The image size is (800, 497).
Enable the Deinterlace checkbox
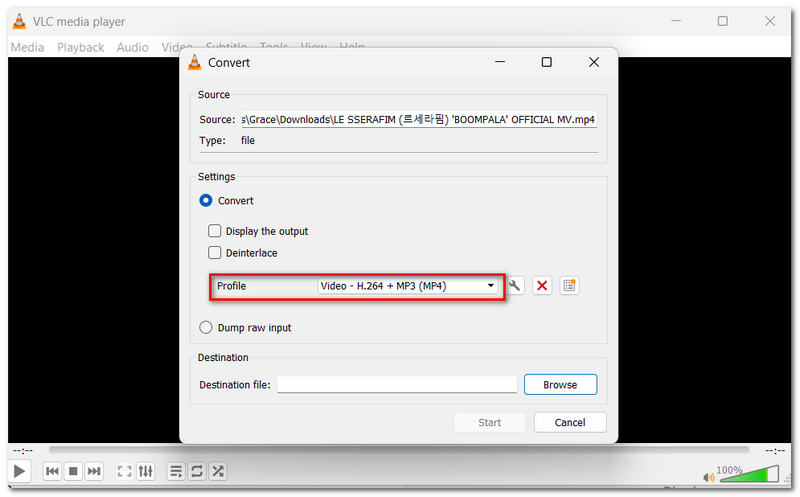[214, 253]
